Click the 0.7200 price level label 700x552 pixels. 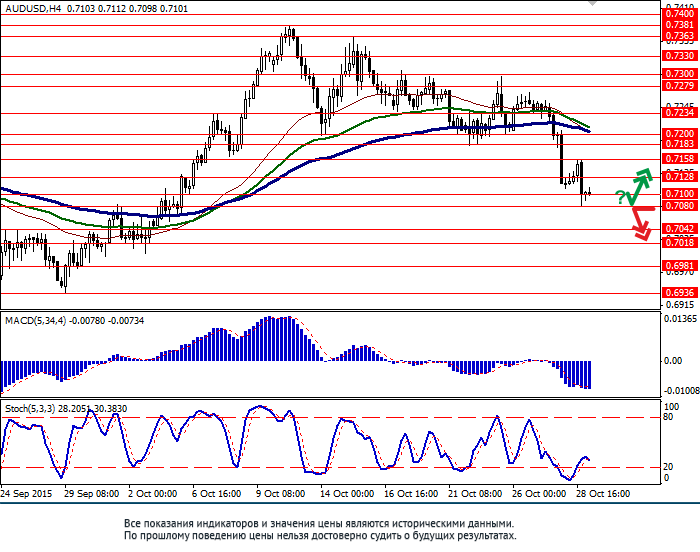tap(679, 134)
